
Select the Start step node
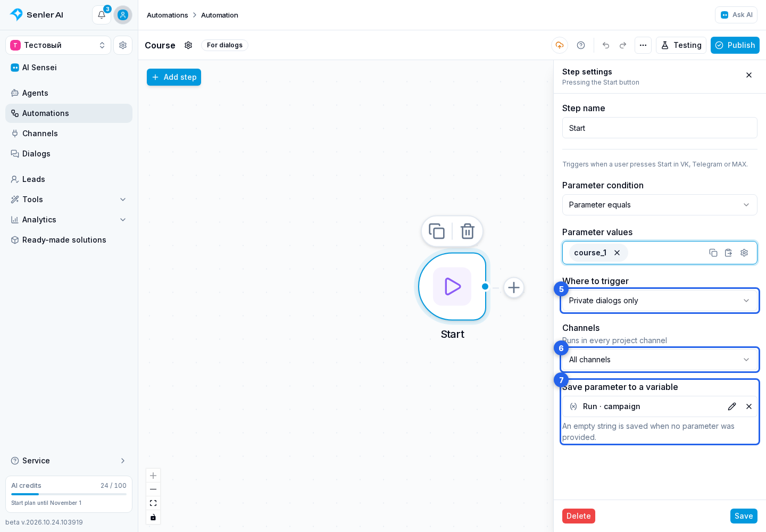pos(452,287)
